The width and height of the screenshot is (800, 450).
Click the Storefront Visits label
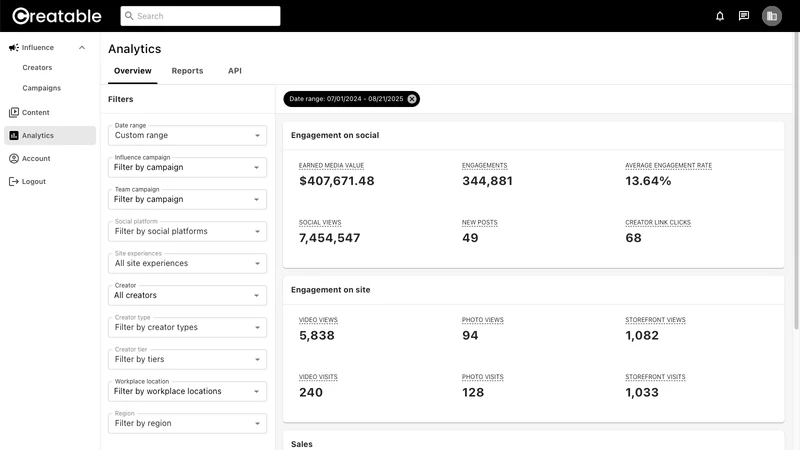[655, 377]
